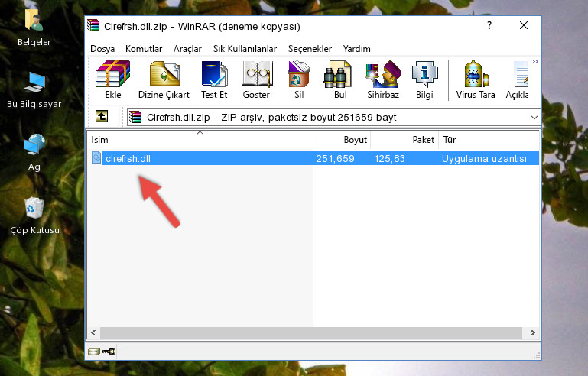588x376 pixels.
Task: Select the Ağ network desktop icon
Action: coord(34,153)
